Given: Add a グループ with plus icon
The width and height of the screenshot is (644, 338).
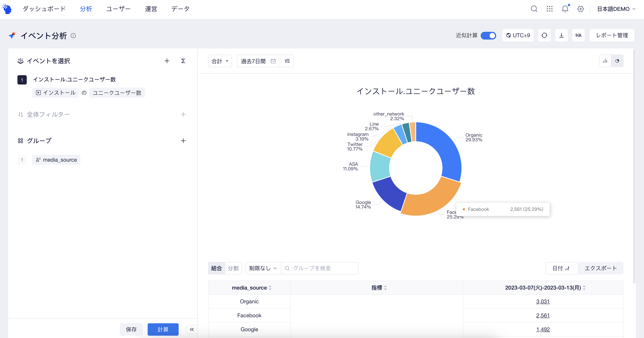Looking at the screenshot, I should coord(183,141).
